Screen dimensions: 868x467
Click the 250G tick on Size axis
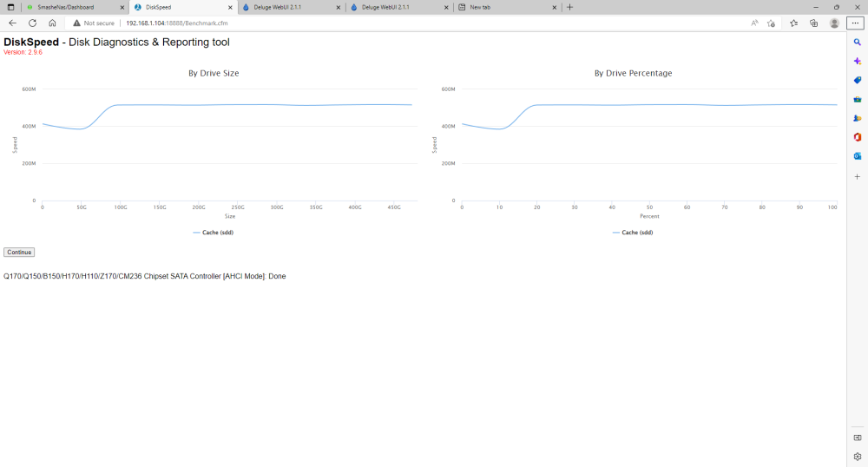pyautogui.click(x=238, y=207)
